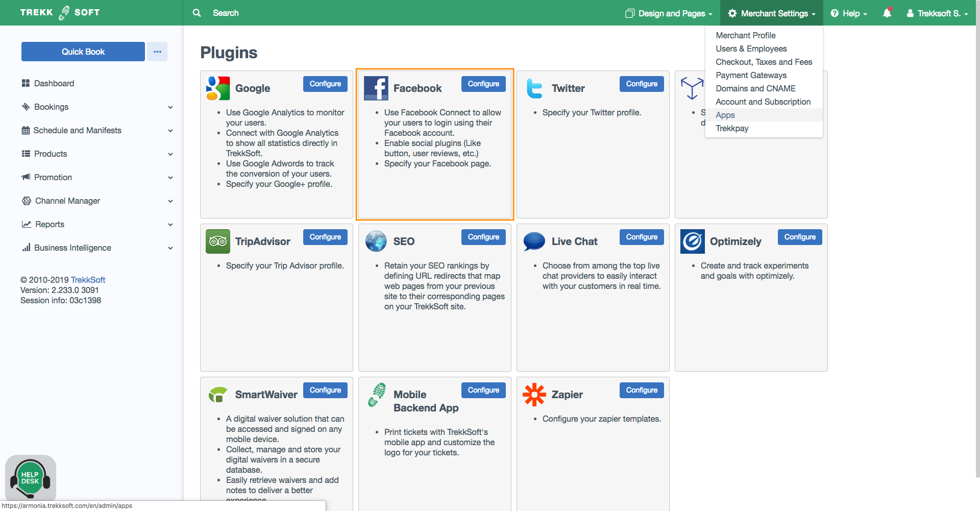The height and width of the screenshot is (511, 980).
Task: Click the SmartWaiver logo icon
Action: pos(218,394)
